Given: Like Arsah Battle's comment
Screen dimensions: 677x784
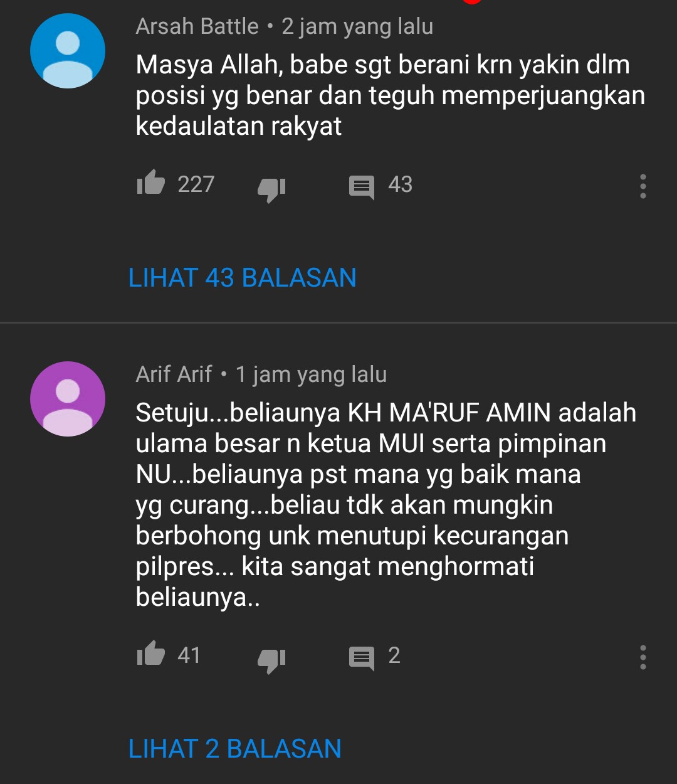Looking at the screenshot, I should coord(150,183).
